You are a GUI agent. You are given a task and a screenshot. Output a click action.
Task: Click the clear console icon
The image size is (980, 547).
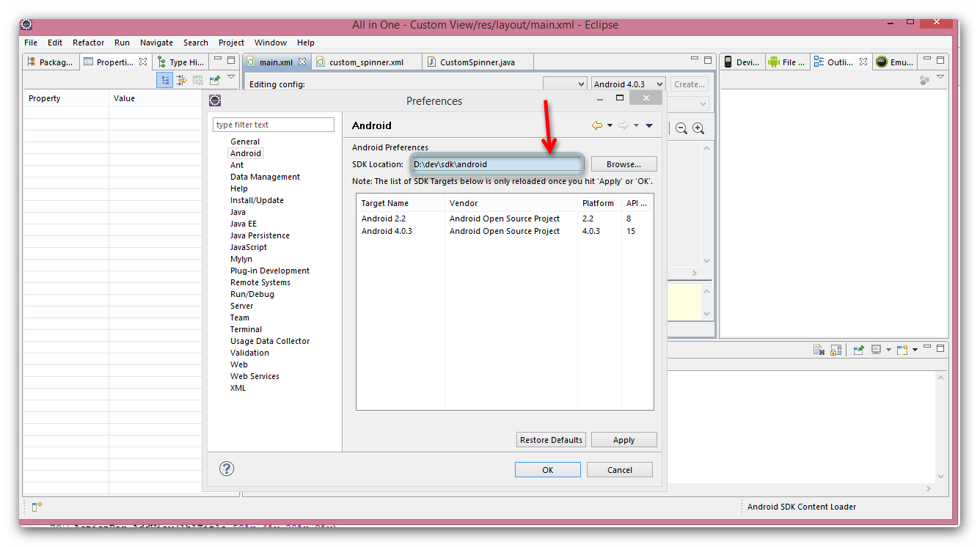pyautogui.click(x=819, y=350)
